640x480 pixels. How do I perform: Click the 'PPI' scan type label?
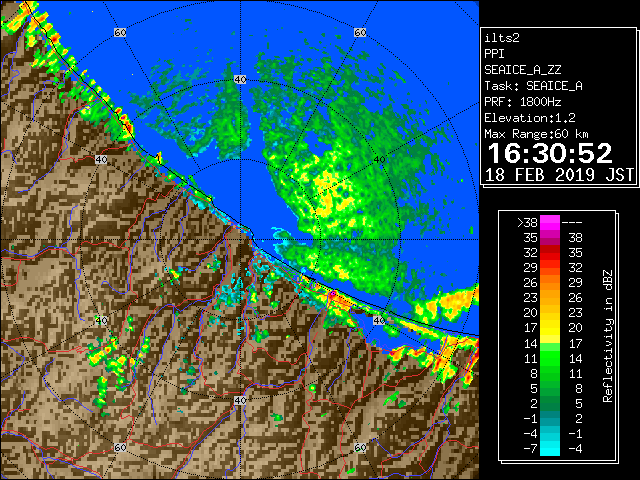pos(494,54)
